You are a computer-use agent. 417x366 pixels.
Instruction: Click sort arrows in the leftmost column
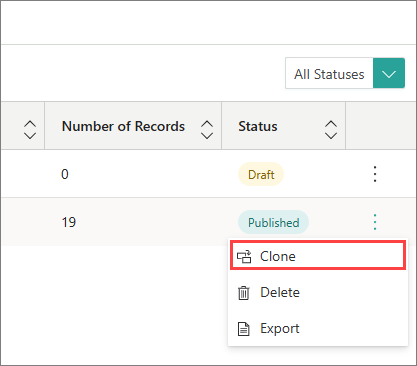30,130
